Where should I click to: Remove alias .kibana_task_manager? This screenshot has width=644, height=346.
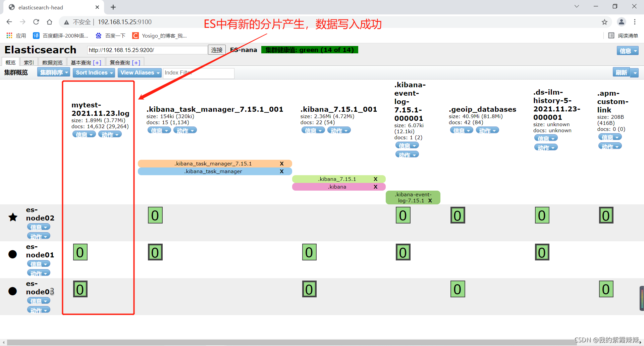tap(282, 171)
